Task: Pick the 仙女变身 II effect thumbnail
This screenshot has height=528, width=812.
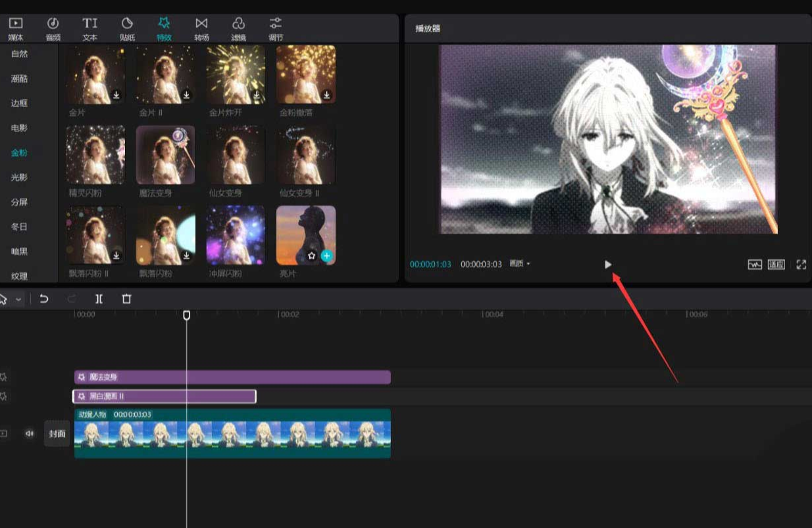Action: [306, 155]
